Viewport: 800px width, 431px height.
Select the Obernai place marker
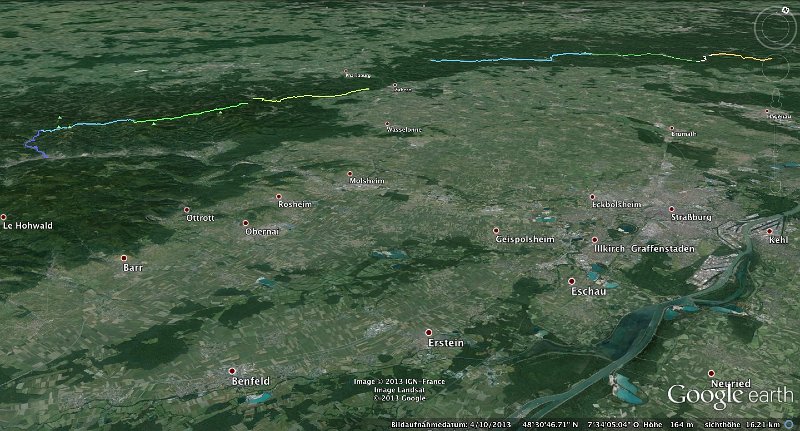tap(246, 223)
